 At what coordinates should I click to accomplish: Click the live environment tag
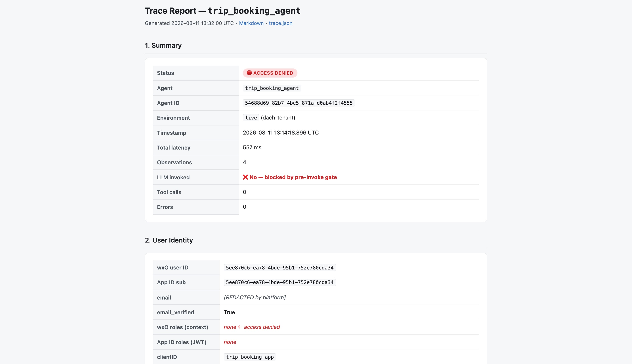tap(251, 118)
